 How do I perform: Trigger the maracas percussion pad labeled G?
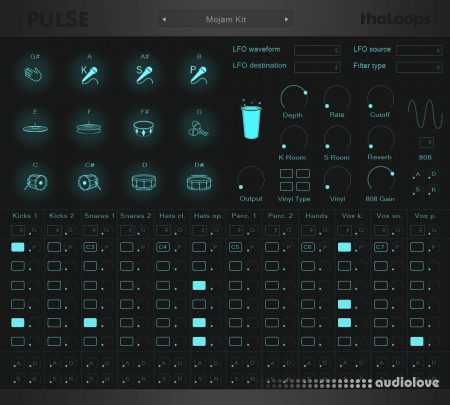pos(199,129)
